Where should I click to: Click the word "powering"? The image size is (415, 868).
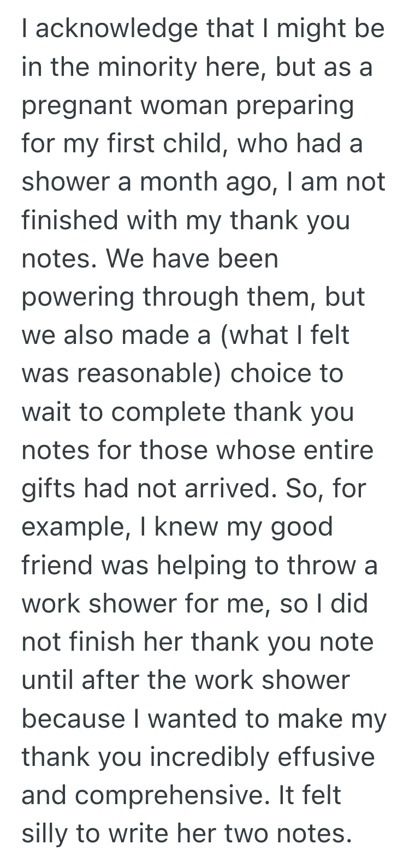point(78,297)
